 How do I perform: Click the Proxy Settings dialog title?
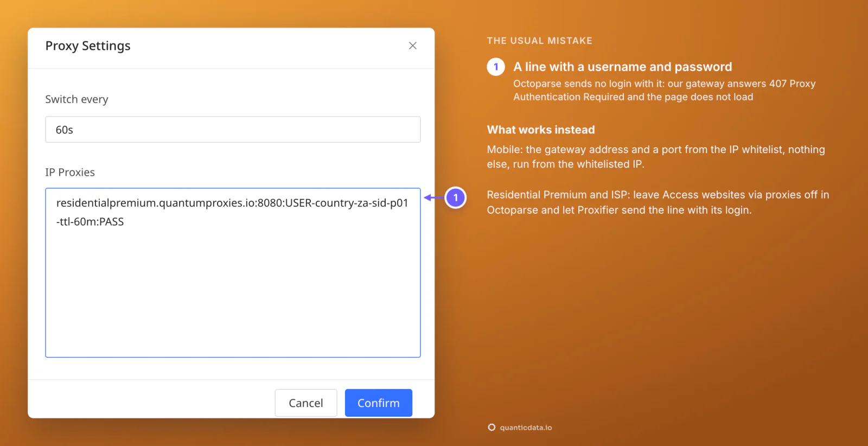pos(88,46)
